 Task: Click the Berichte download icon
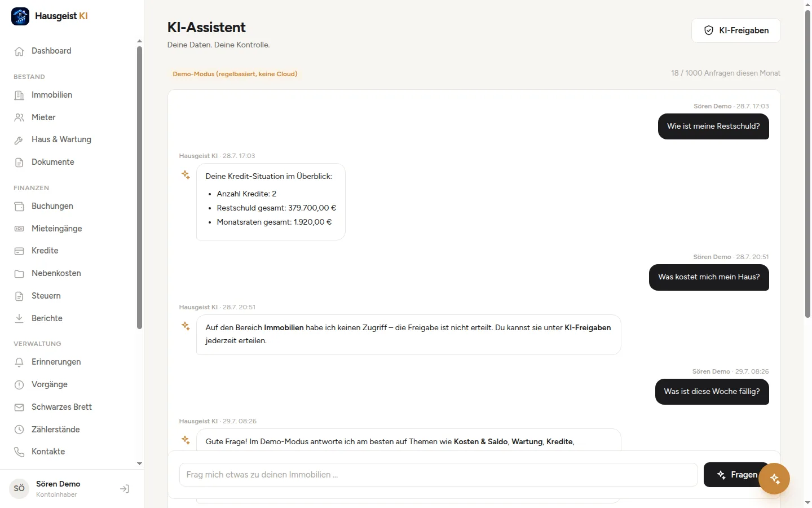pyautogui.click(x=19, y=318)
